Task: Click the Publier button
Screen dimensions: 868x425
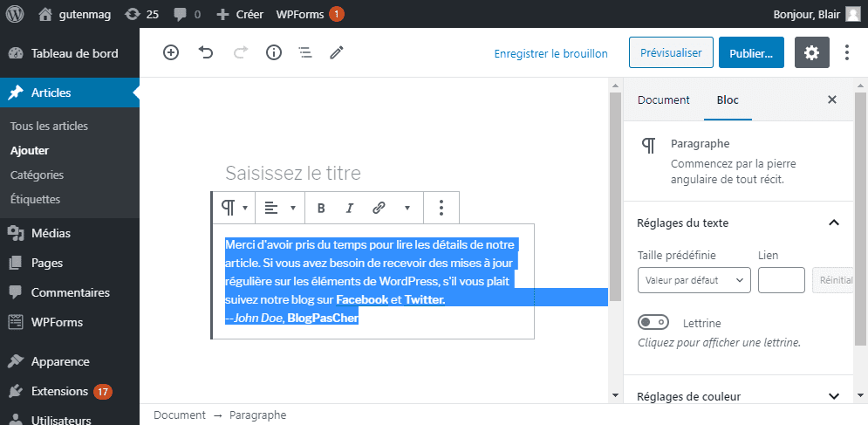Action: coord(751,52)
